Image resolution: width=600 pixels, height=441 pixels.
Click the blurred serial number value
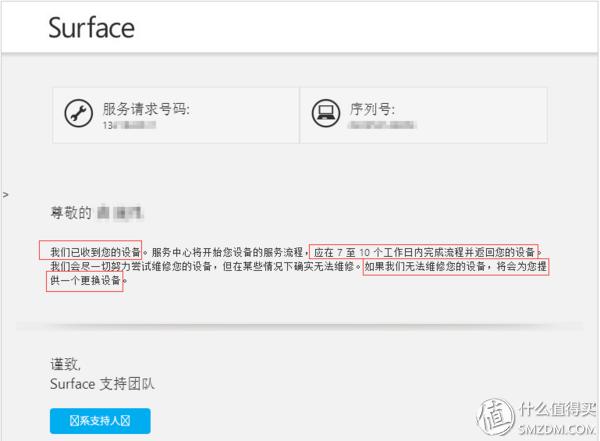(382, 125)
